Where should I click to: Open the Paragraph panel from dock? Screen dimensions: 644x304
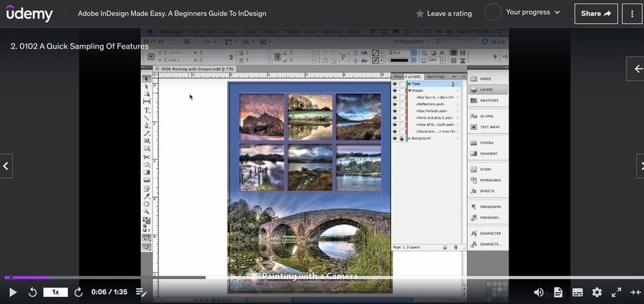click(487, 207)
